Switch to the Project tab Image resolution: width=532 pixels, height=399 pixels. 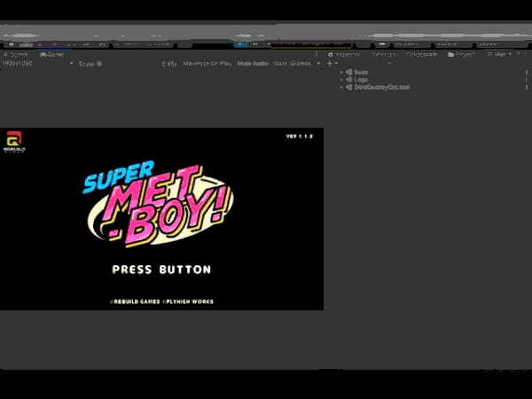click(x=461, y=54)
